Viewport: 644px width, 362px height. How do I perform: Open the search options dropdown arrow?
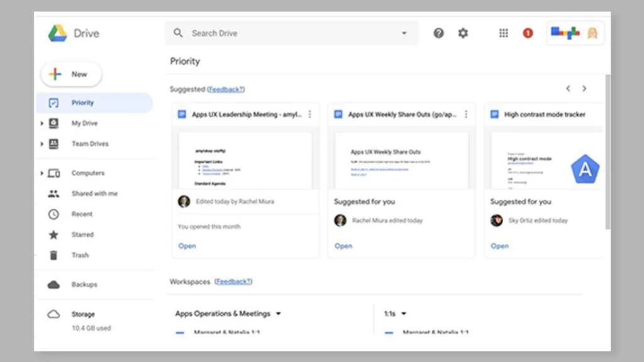click(x=404, y=33)
